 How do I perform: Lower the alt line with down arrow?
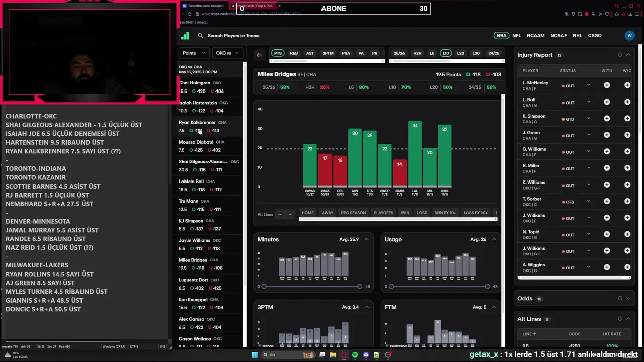290,214
